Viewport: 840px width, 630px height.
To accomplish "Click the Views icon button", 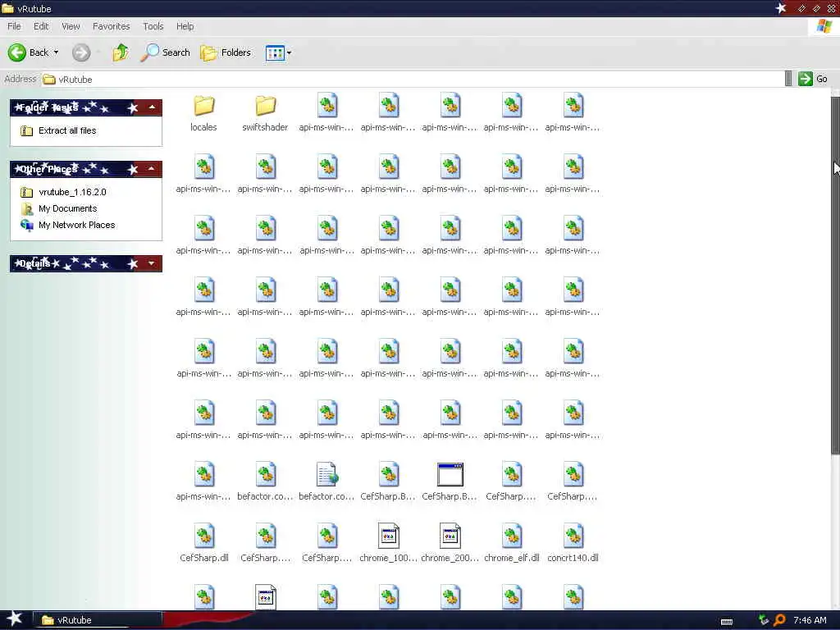I will point(275,52).
